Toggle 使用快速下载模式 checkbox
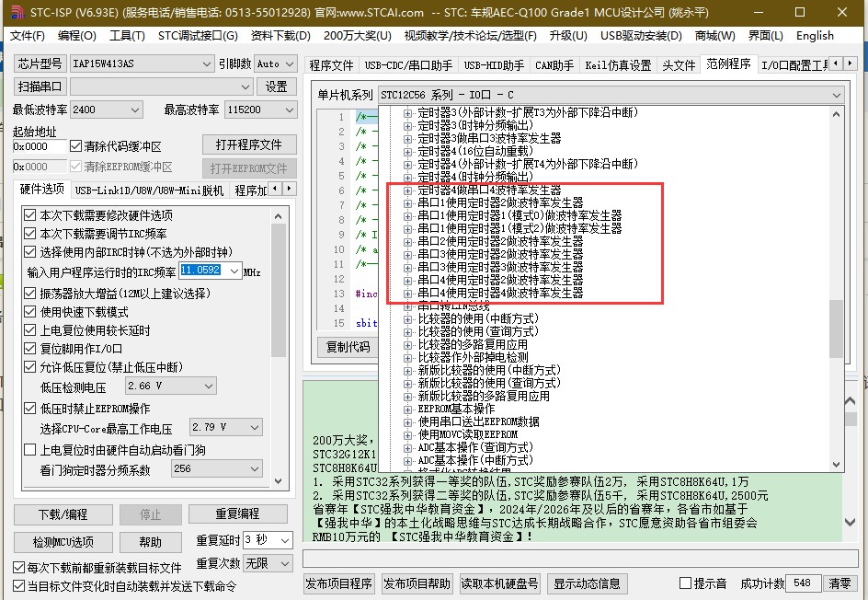 click(30, 312)
